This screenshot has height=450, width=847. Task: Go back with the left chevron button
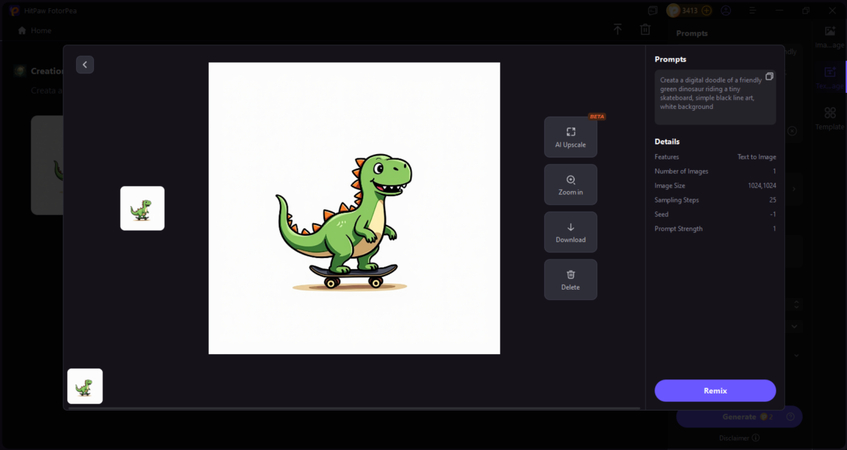[85, 65]
